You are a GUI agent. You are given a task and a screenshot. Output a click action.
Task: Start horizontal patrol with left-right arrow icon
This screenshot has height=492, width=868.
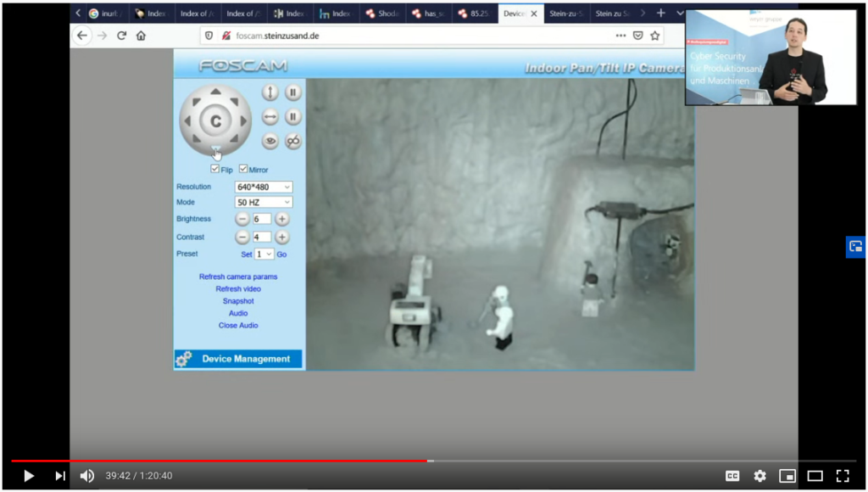[270, 117]
